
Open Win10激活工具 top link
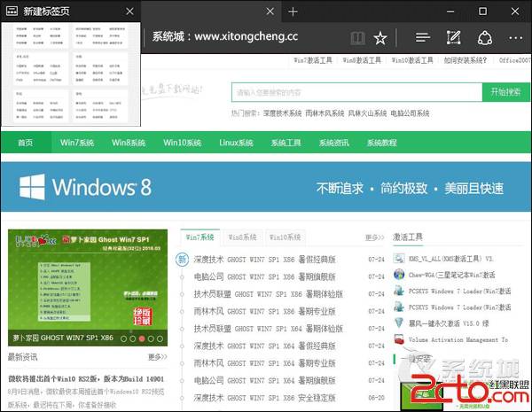click(x=412, y=60)
